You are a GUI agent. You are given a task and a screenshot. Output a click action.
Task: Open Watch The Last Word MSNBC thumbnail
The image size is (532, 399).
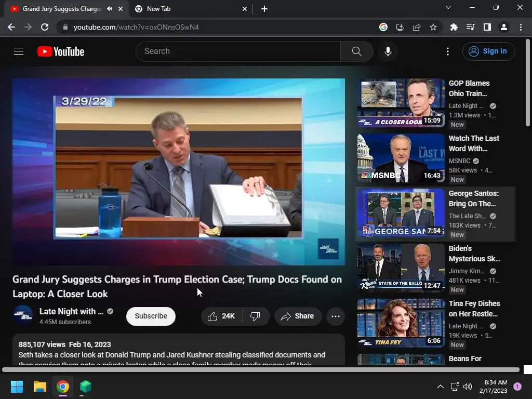[x=401, y=158]
